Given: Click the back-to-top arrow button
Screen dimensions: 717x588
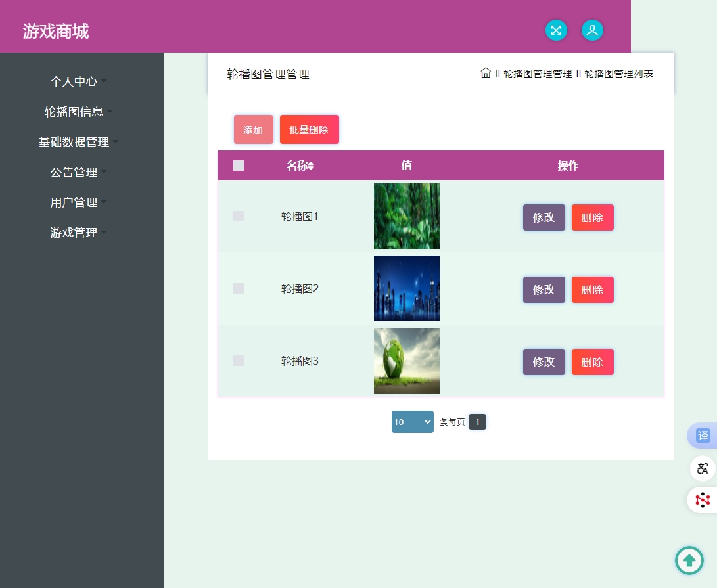Looking at the screenshot, I should tap(689, 560).
